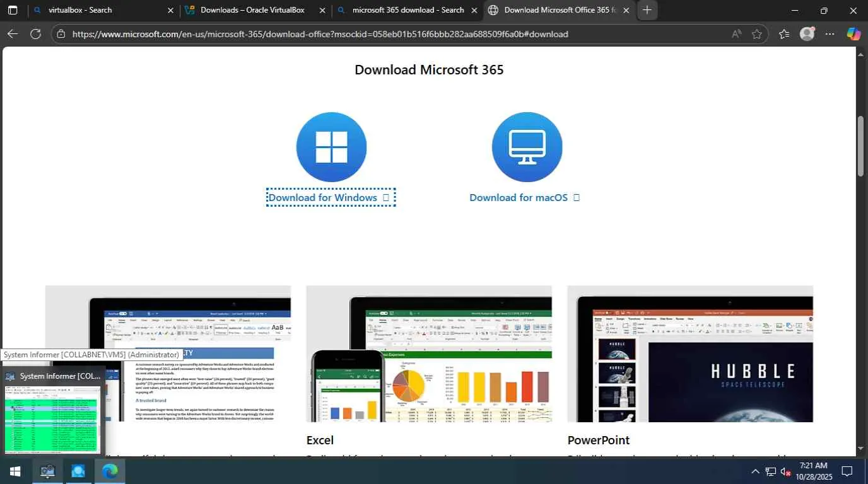
Task: Add this page to favorites with the star
Action: 757,34
